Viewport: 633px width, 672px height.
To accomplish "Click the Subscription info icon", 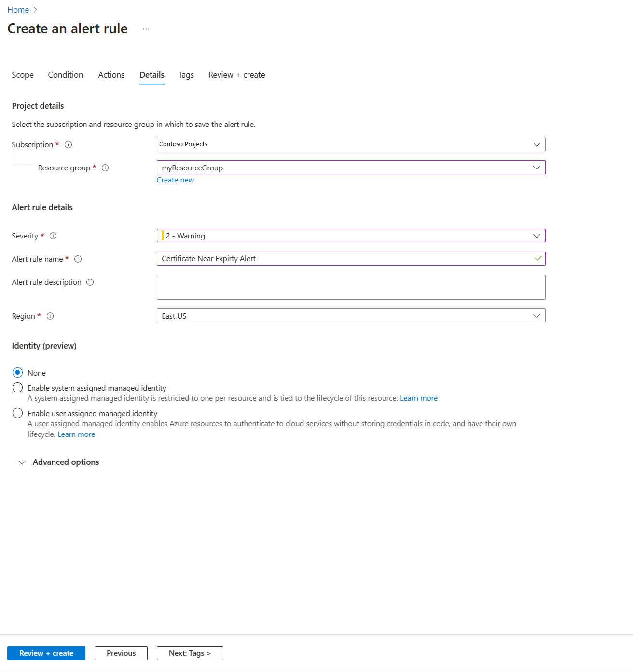I will 69,144.
